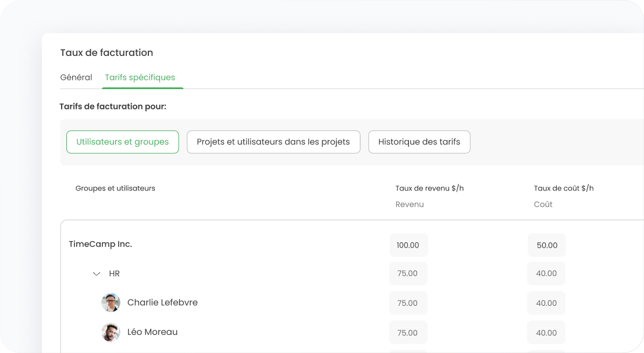Edit Charlie Lefebvre's cost rate
The image size is (644, 353).
click(546, 303)
